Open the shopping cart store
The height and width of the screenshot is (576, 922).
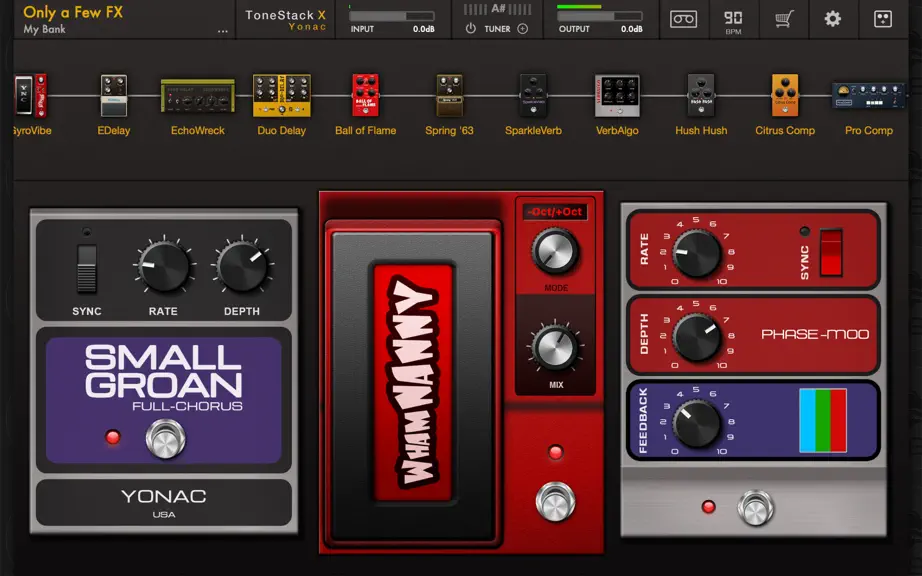coord(783,19)
